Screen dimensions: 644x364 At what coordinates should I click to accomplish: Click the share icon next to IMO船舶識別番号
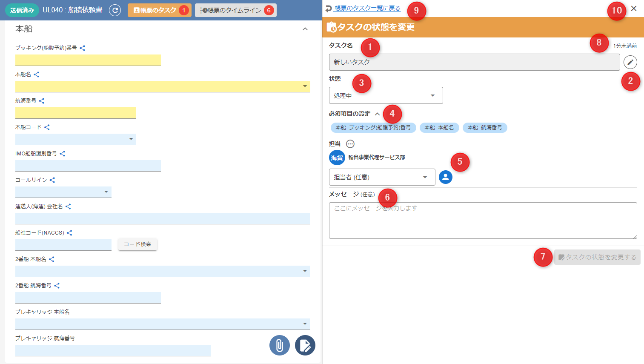pyautogui.click(x=63, y=154)
